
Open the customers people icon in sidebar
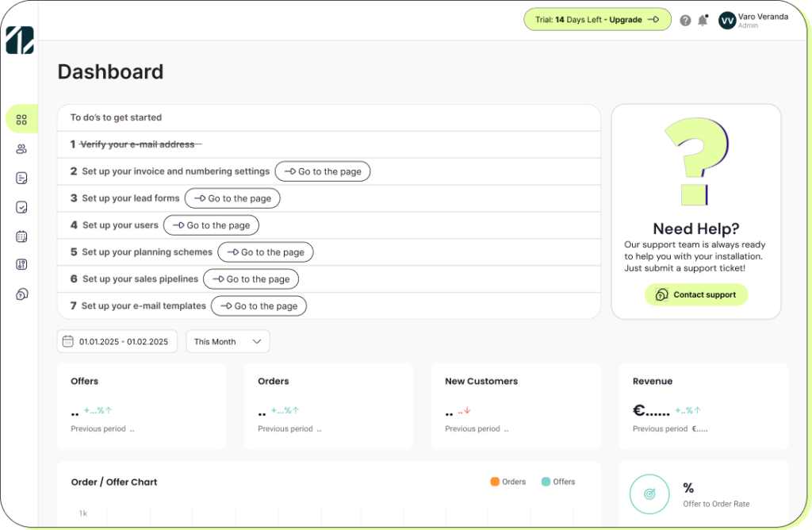21,149
